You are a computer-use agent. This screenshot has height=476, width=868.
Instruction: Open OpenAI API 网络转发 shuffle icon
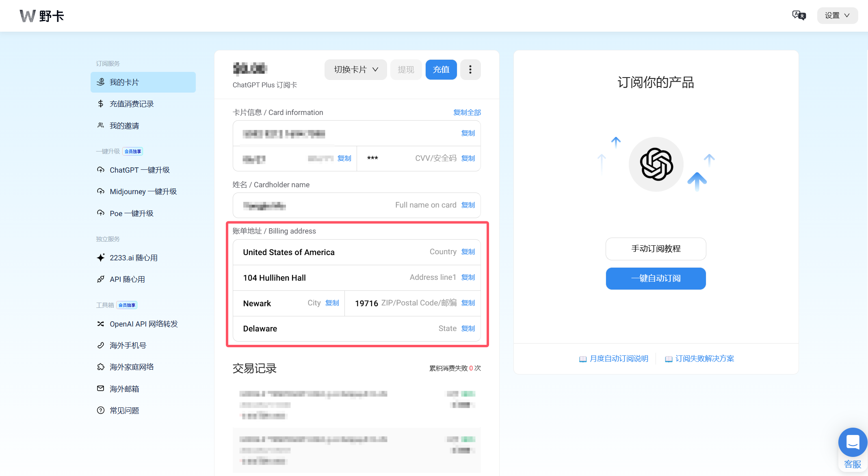point(101,324)
